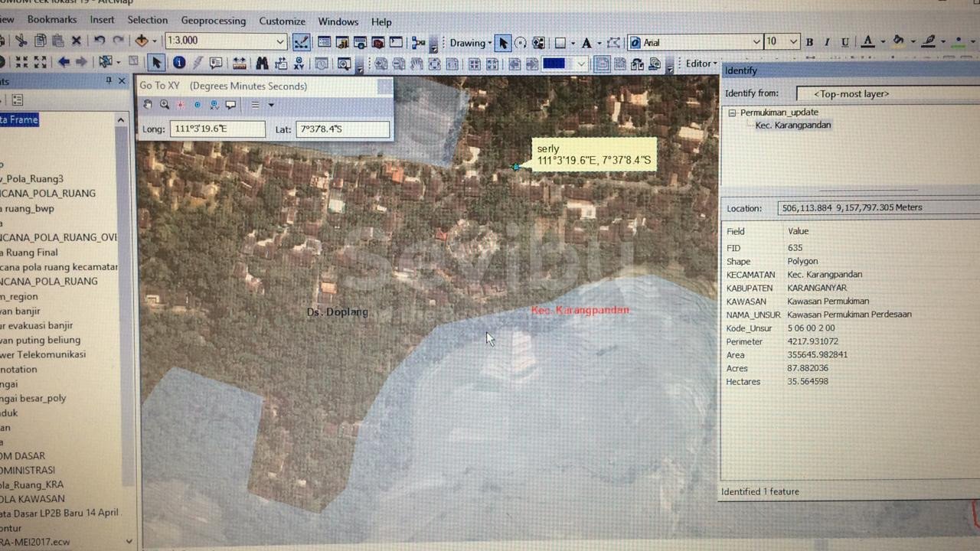Open the map scale 1:3.000 dropdown
This screenshot has width=980, height=551.
click(x=280, y=42)
